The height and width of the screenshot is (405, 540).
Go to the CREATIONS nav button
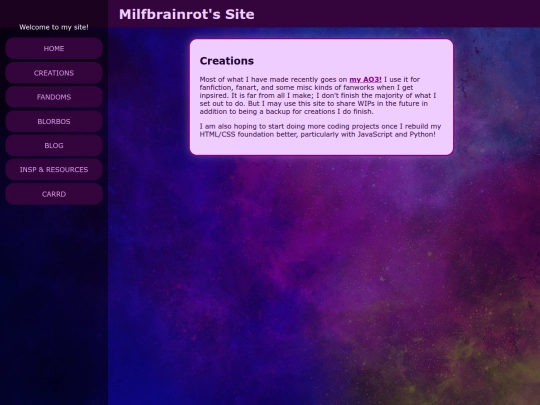pos(54,73)
